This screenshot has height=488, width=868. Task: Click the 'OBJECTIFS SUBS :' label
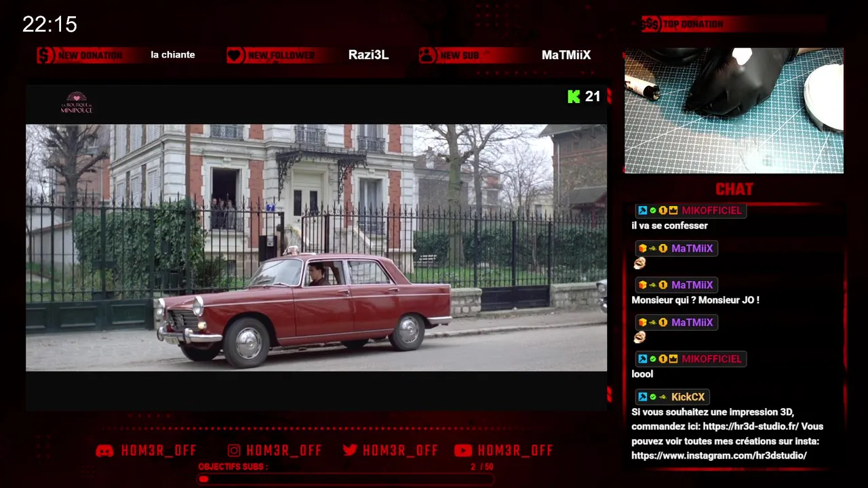pyautogui.click(x=233, y=467)
